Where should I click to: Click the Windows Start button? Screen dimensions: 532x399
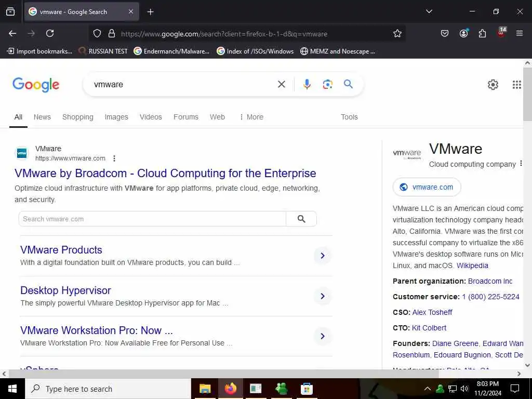pos(12,389)
